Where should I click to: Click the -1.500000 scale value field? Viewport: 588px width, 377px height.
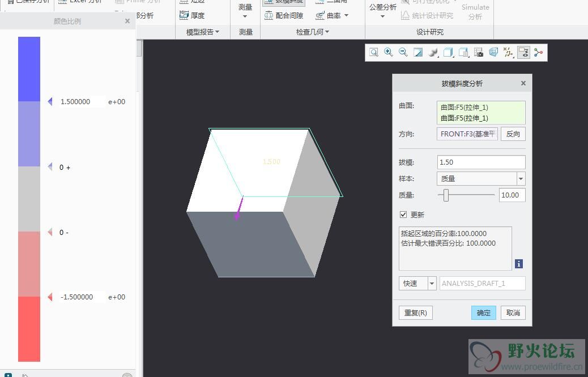click(x=83, y=297)
